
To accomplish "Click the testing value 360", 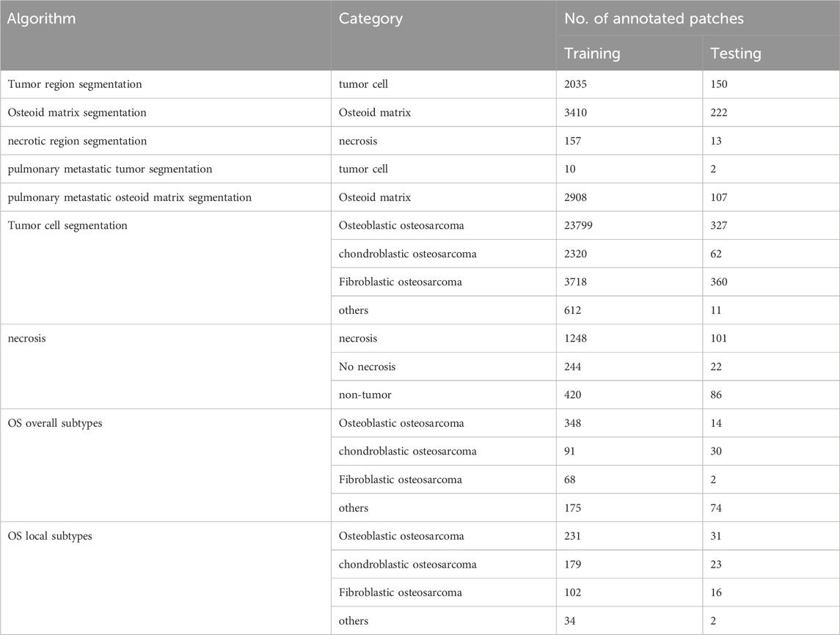I will (720, 282).
